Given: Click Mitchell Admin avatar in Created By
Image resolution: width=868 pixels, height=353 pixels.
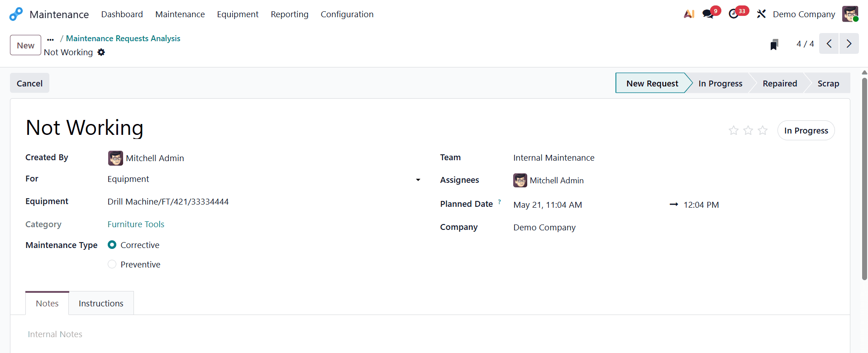Looking at the screenshot, I should pos(115,158).
